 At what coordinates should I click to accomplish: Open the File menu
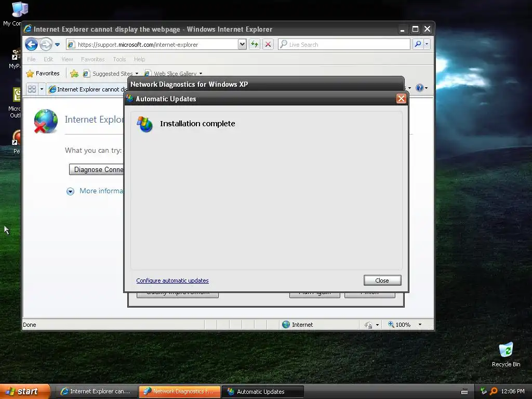[x=31, y=59]
